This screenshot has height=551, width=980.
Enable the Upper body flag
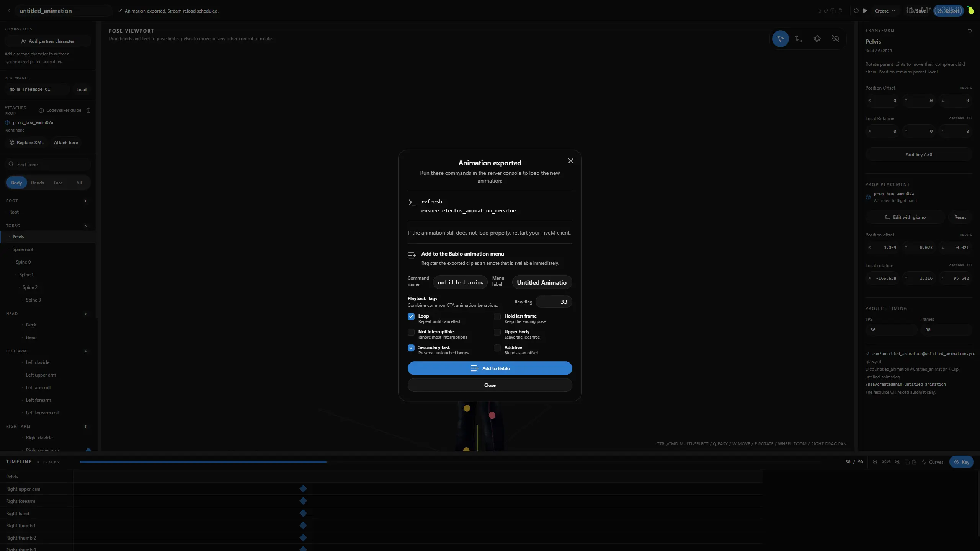coord(497,332)
